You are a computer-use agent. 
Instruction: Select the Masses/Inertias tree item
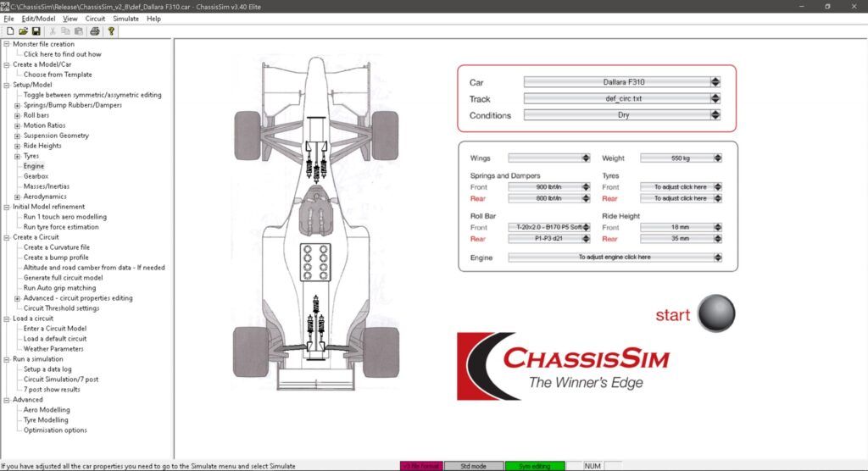pos(47,186)
